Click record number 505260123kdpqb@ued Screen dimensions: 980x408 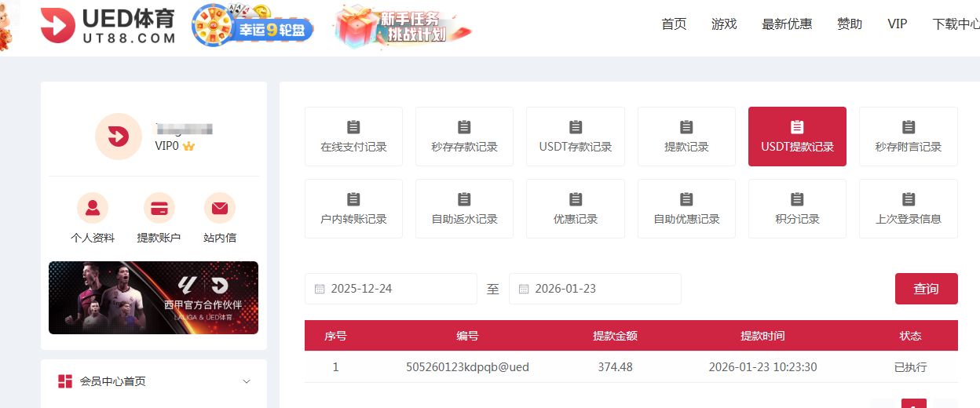pos(467,367)
